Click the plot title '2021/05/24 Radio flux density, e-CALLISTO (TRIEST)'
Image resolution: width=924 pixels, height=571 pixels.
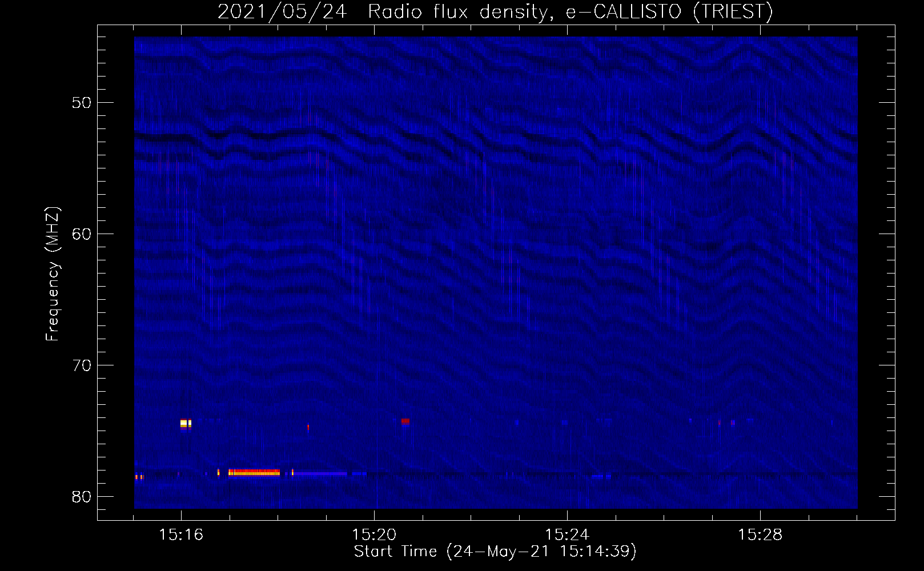(x=495, y=11)
